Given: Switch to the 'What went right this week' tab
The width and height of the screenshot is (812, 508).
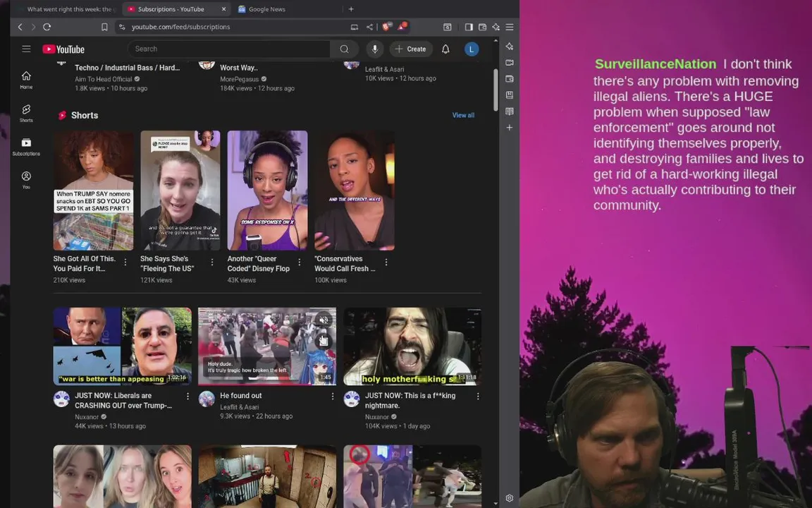Looking at the screenshot, I should tap(66, 8).
